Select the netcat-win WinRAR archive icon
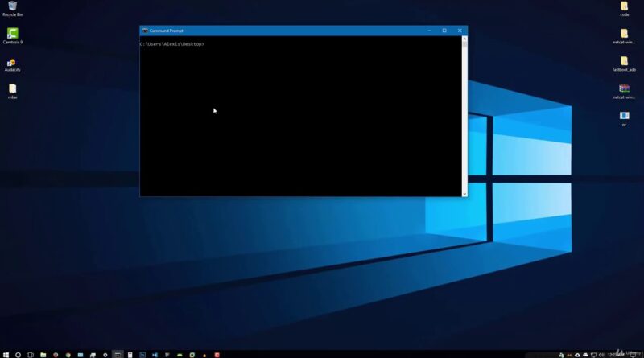This screenshot has width=644, height=358. (625, 92)
